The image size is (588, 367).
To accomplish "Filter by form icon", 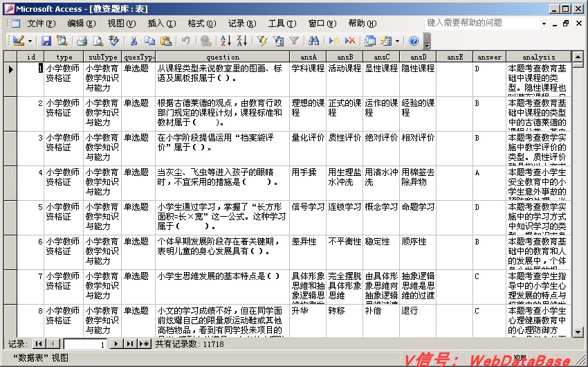I will coord(278,41).
